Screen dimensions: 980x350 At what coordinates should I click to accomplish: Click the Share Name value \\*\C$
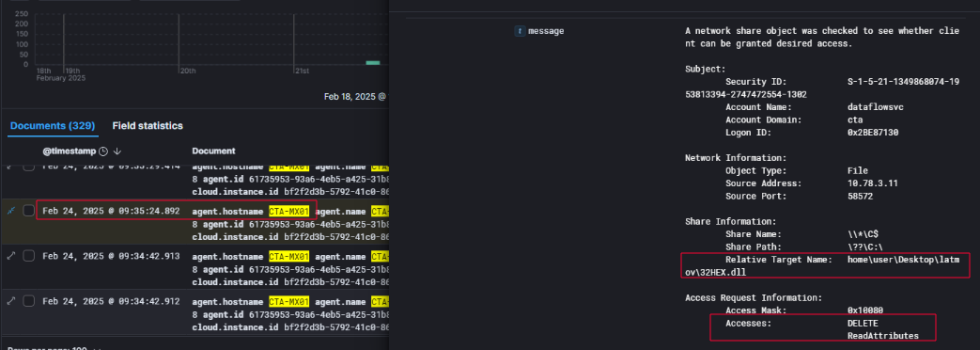coord(863,234)
